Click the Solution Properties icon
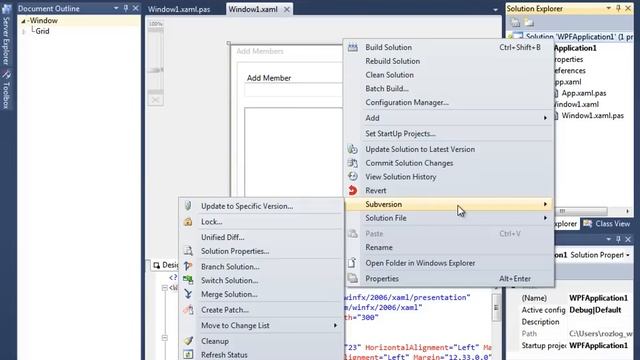Image resolution: width=640 pixels, height=360 pixels. click(x=188, y=251)
